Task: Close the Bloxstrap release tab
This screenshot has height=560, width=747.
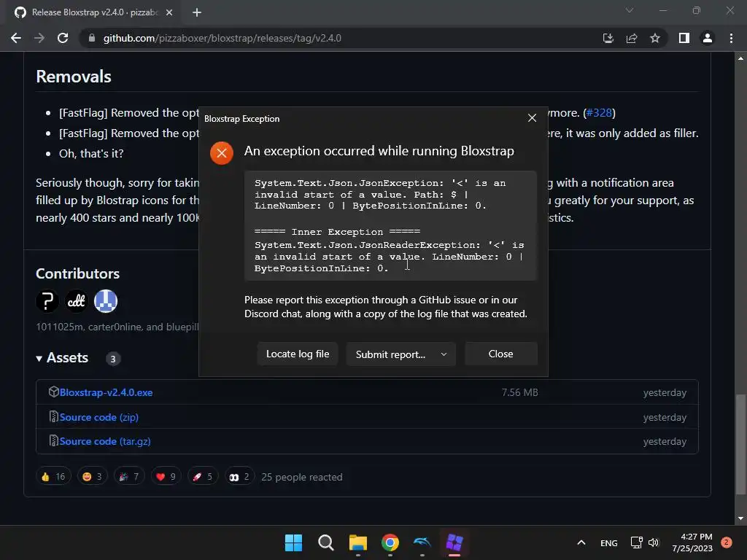Action: [x=169, y=12]
